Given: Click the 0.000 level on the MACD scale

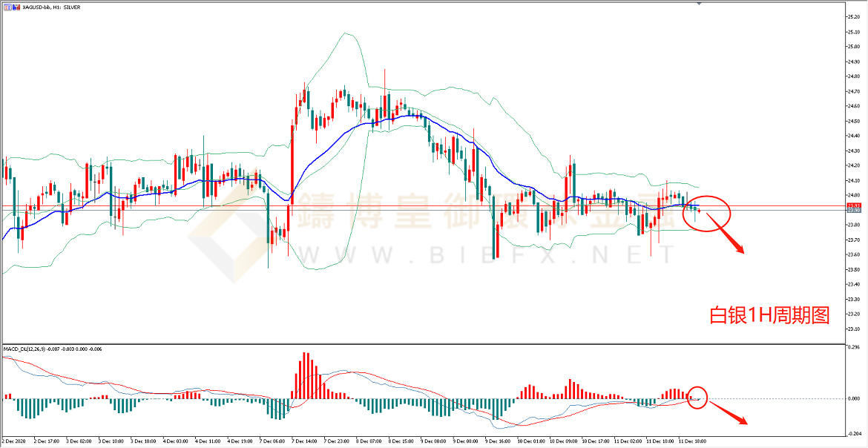Looking at the screenshot, I should point(854,398).
